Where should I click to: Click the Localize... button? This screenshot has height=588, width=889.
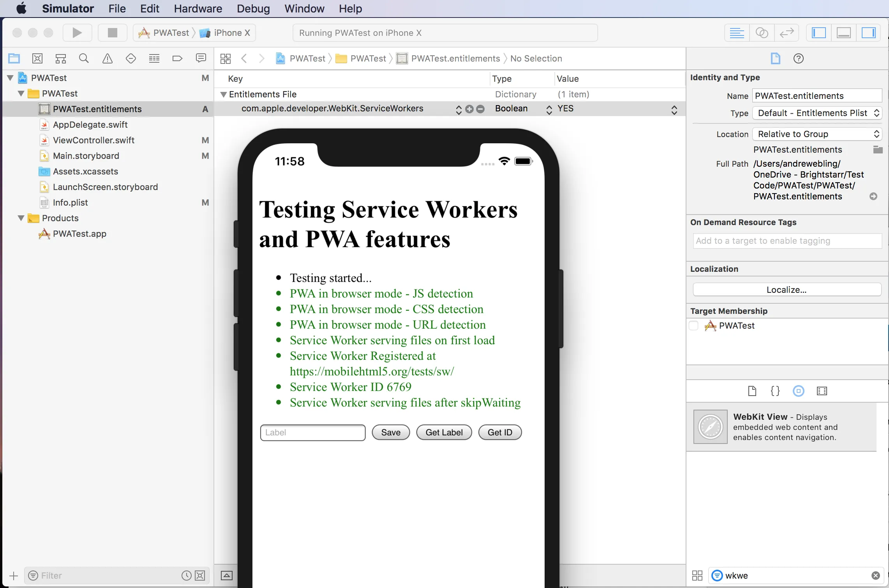coord(787,290)
